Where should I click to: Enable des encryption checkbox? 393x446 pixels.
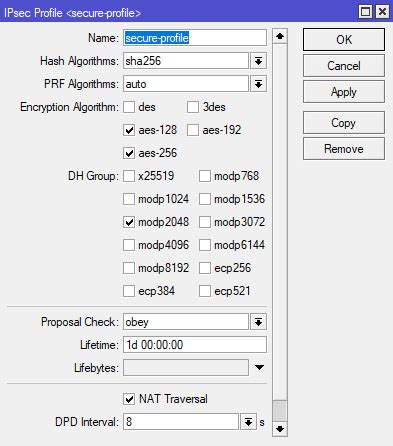coord(129,107)
